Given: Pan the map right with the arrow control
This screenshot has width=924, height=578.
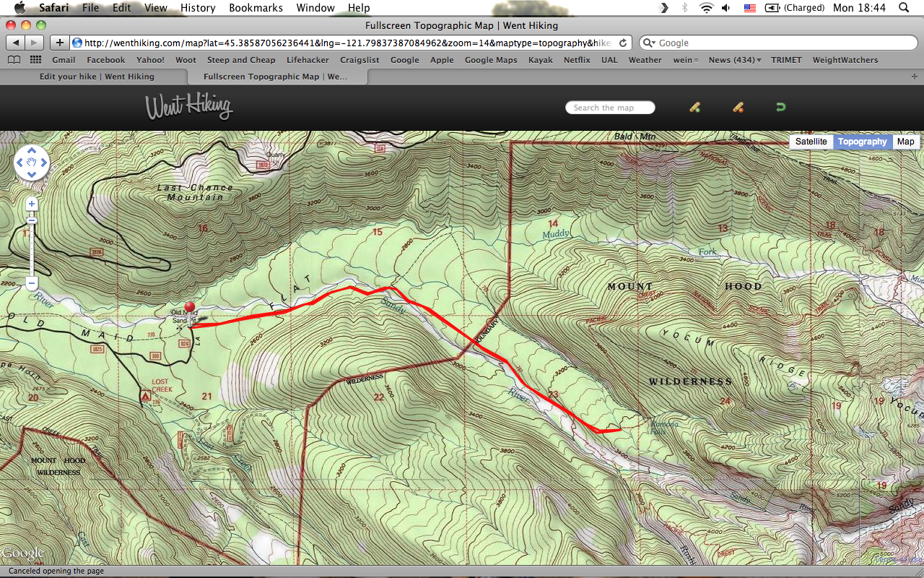Looking at the screenshot, I should tap(43, 163).
